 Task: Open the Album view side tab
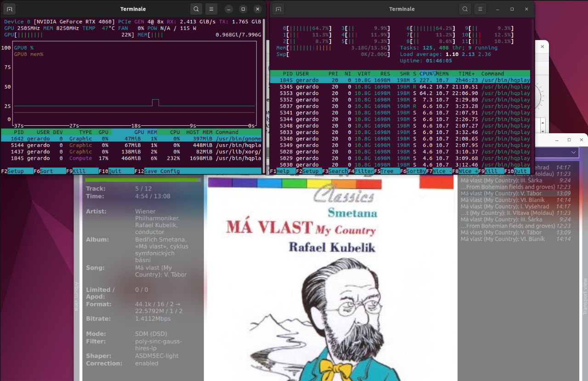77,297
